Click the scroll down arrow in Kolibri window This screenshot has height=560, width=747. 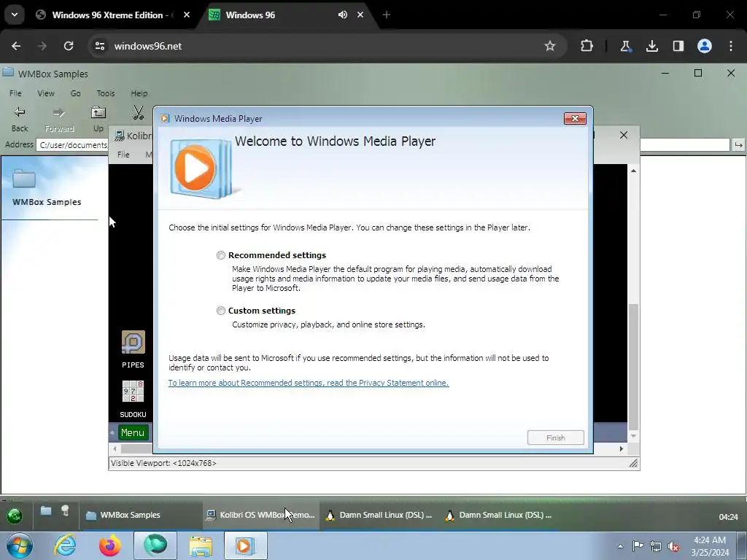point(634,436)
